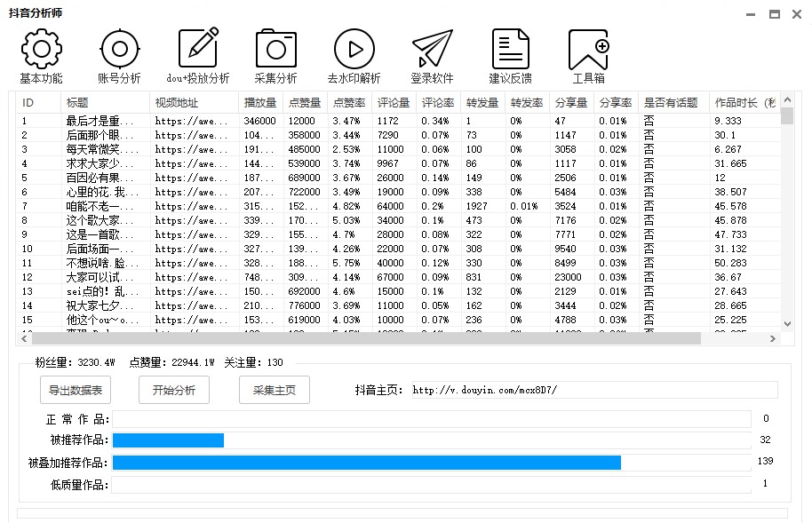Click the 低质量作品 progress bar
This screenshot has width=812, height=523.
pos(432,485)
